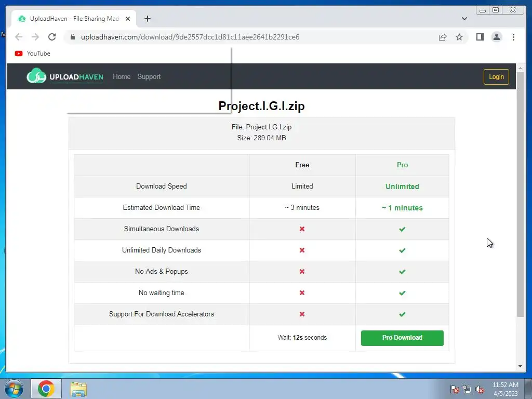Screen dimensions: 532x399
Task: Click scrollbar down arrow
Action: (520, 366)
